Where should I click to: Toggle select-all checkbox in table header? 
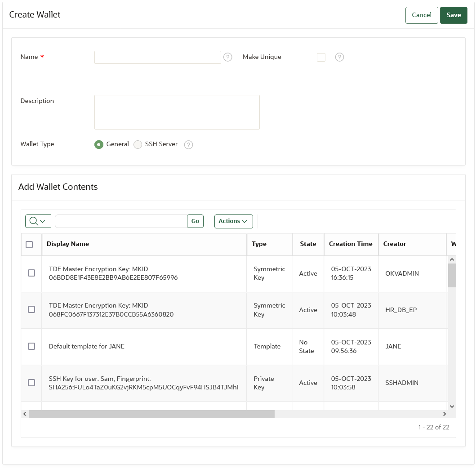point(29,245)
